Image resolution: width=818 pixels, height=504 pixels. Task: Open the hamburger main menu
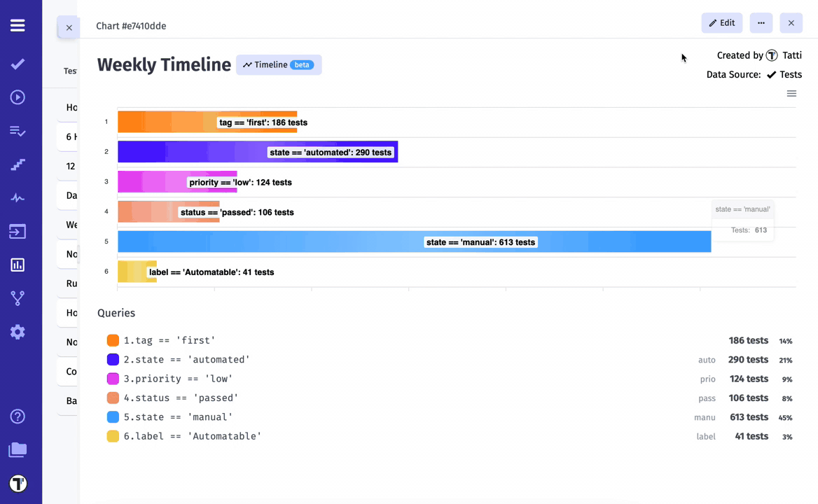coord(18,25)
